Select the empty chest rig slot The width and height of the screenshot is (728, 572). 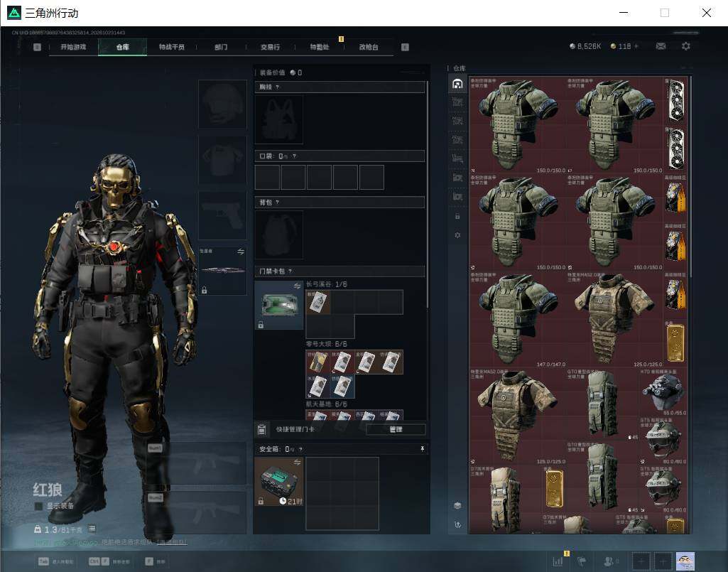coord(279,119)
